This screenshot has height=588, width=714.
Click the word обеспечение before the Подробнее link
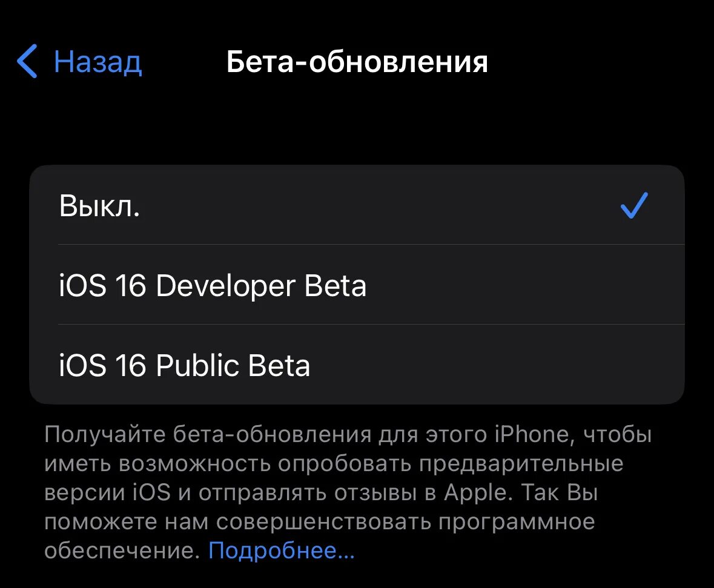coord(122,550)
